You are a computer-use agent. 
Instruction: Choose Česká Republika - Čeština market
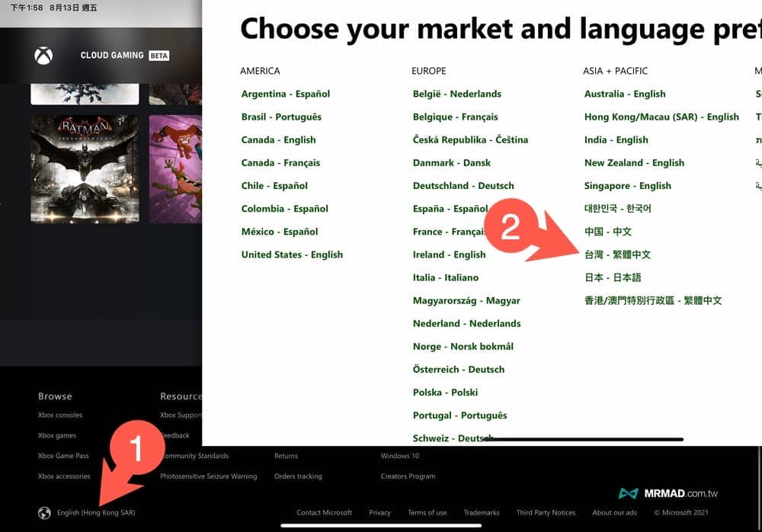[470, 139]
